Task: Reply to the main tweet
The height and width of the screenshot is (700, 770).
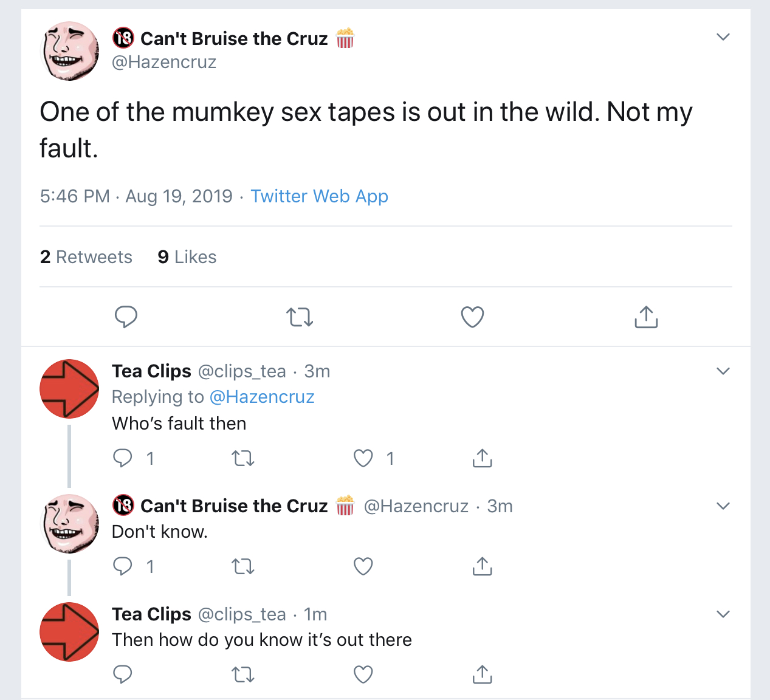Action: 126,317
